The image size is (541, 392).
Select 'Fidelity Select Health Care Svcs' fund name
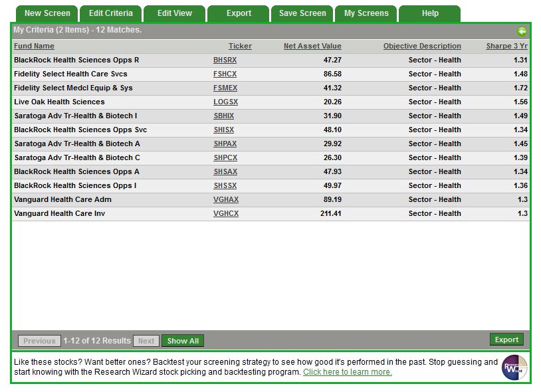[70, 74]
